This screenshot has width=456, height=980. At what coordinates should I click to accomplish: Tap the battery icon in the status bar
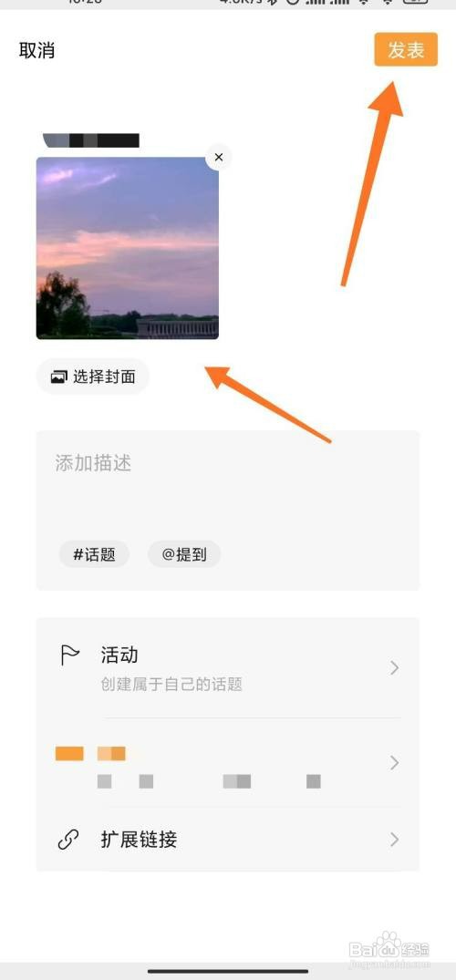tap(415, 3)
